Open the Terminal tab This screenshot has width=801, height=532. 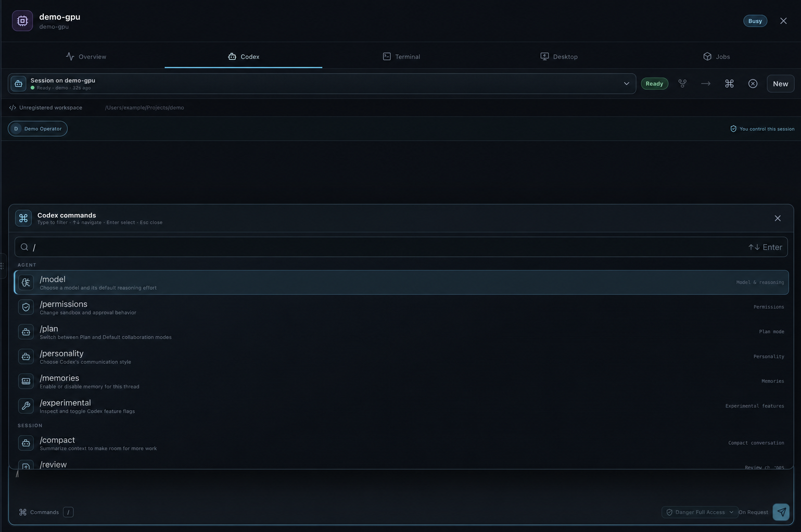tap(401, 56)
